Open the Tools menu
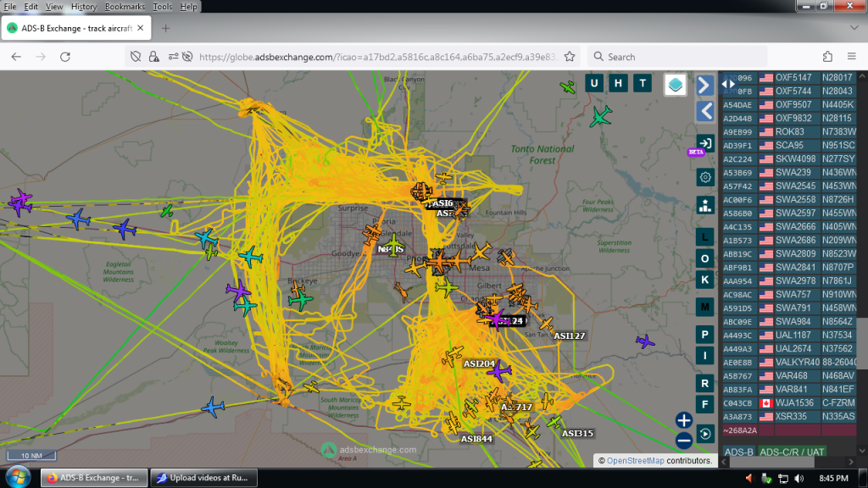Viewport: 868px width, 488px height. pyautogui.click(x=162, y=7)
